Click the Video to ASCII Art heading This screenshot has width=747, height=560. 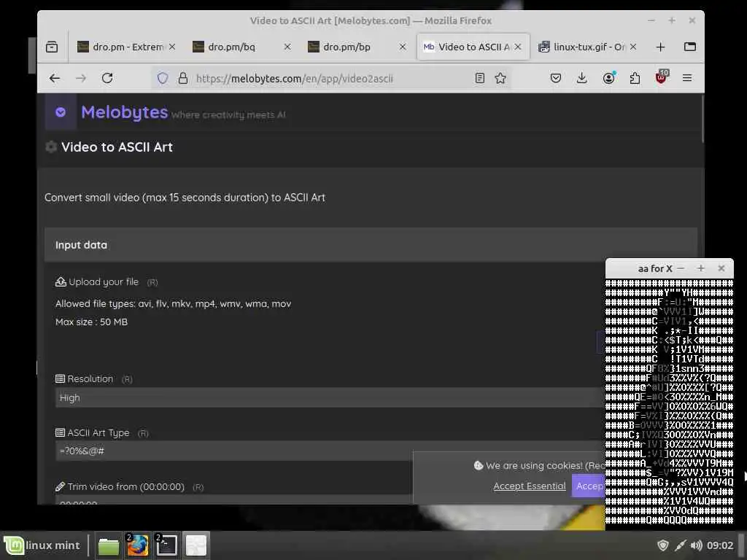(x=117, y=147)
